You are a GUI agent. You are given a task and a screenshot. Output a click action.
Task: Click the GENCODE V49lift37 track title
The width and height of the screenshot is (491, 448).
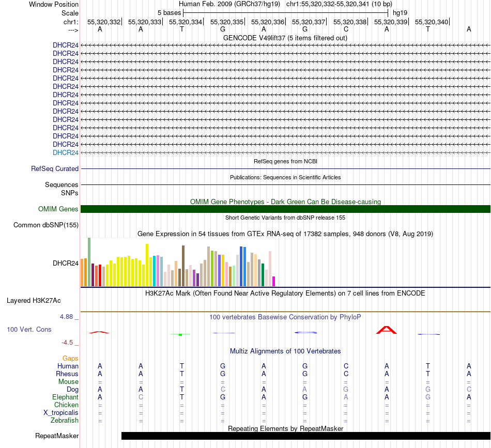[285, 38]
